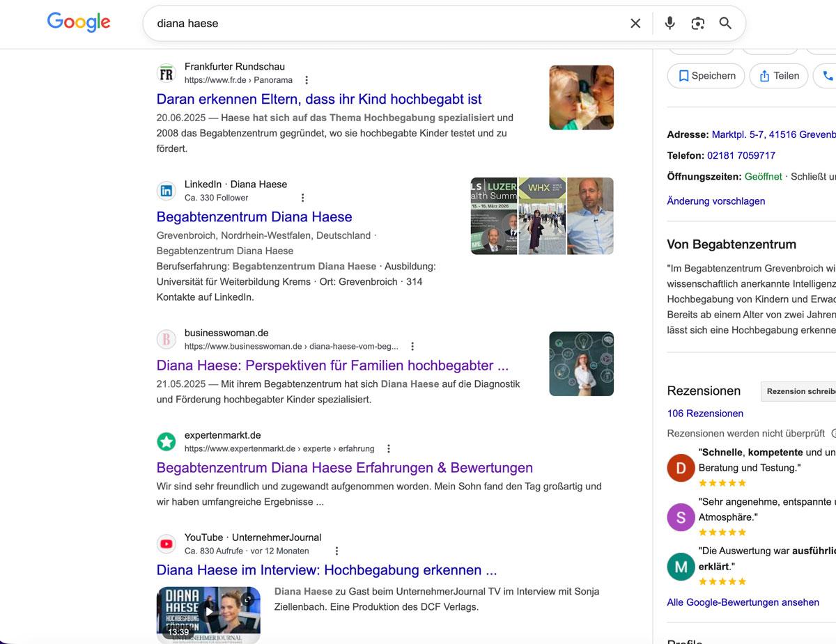Click the expertenmarkt.de star favicon
836x644 pixels.
click(x=167, y=441)
